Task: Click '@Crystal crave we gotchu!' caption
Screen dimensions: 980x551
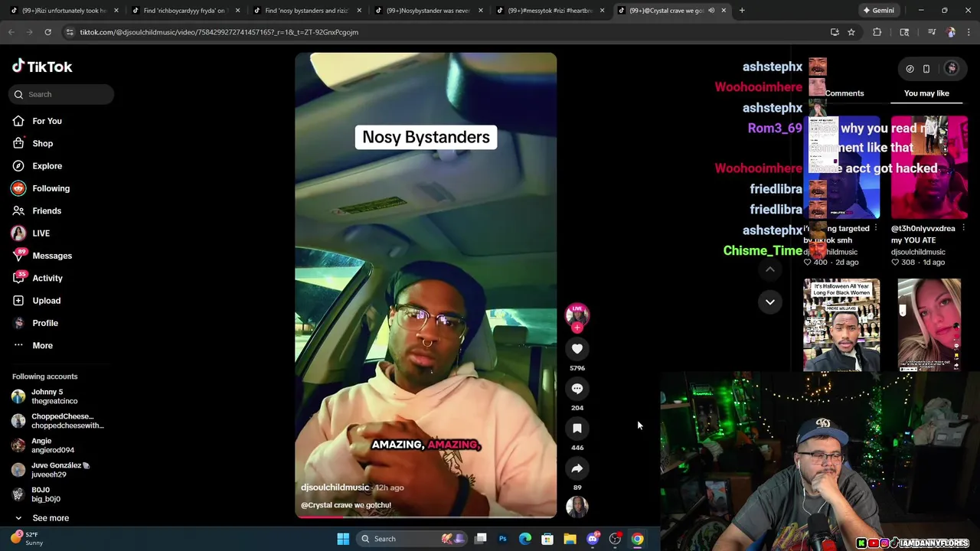Action: (x=346, y=505)
